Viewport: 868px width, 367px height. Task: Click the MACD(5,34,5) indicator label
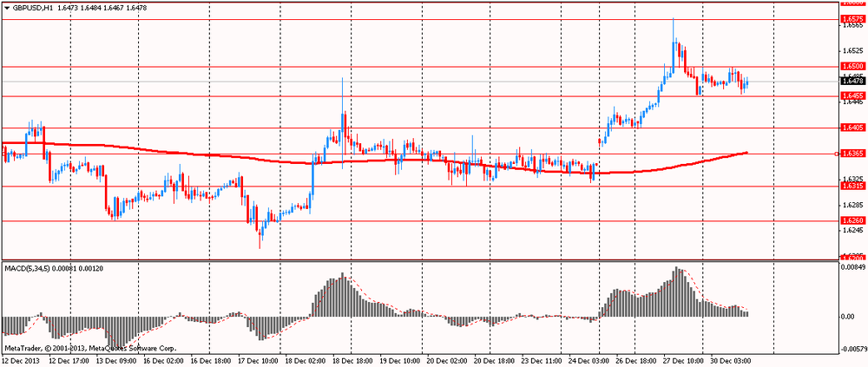(x=27, y=268)
